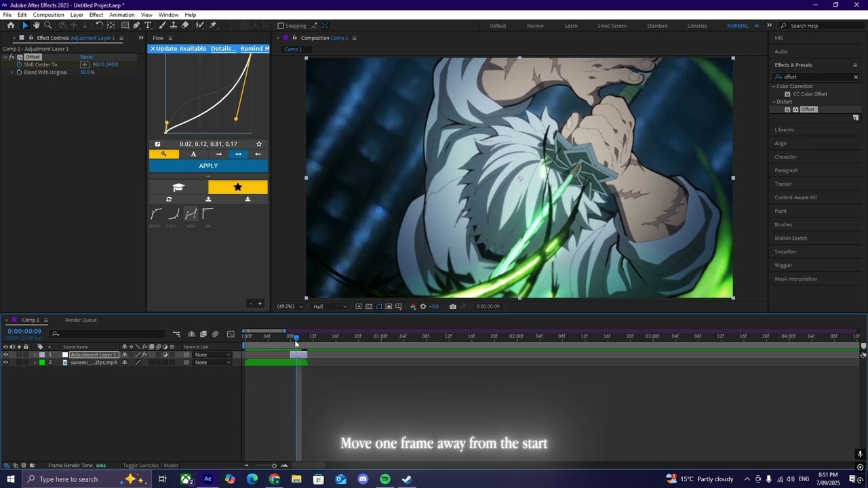Open the Half resolution dropdown

coord(330,306)
